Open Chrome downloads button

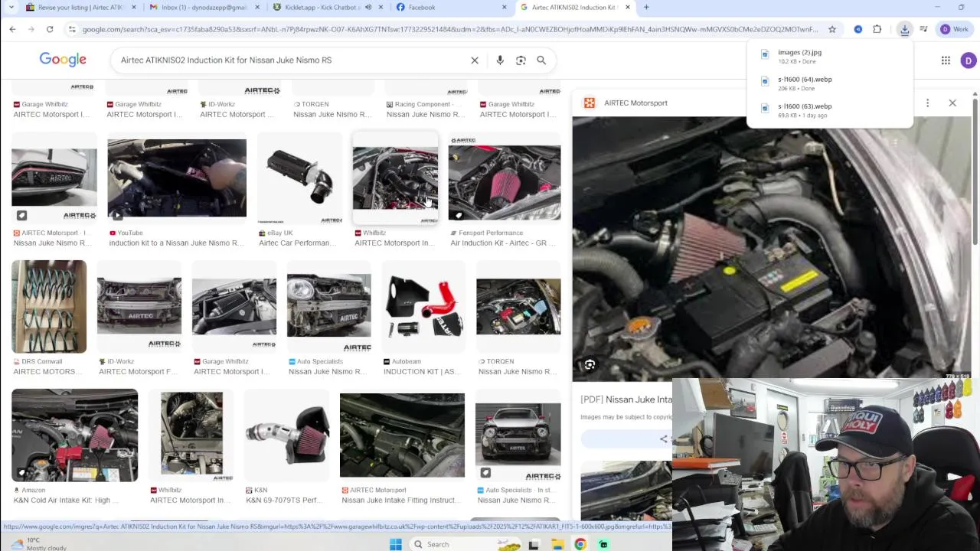[x=905, y=29]
